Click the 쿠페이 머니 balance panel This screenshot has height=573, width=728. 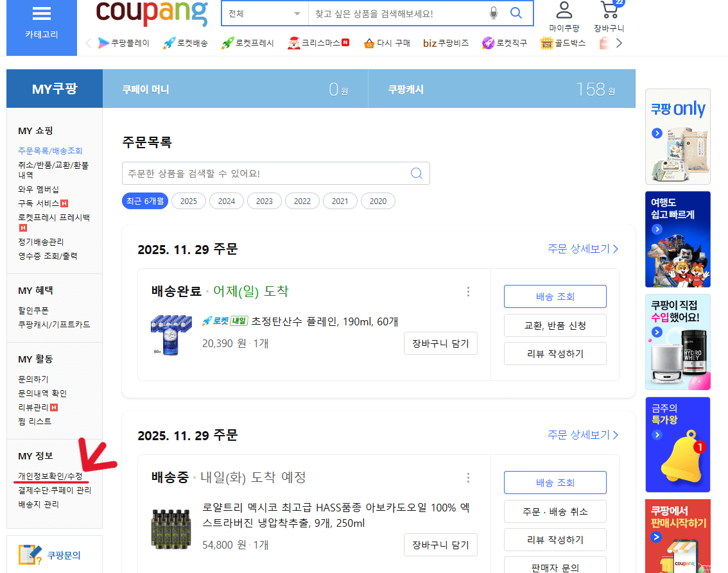pos(236,89)
